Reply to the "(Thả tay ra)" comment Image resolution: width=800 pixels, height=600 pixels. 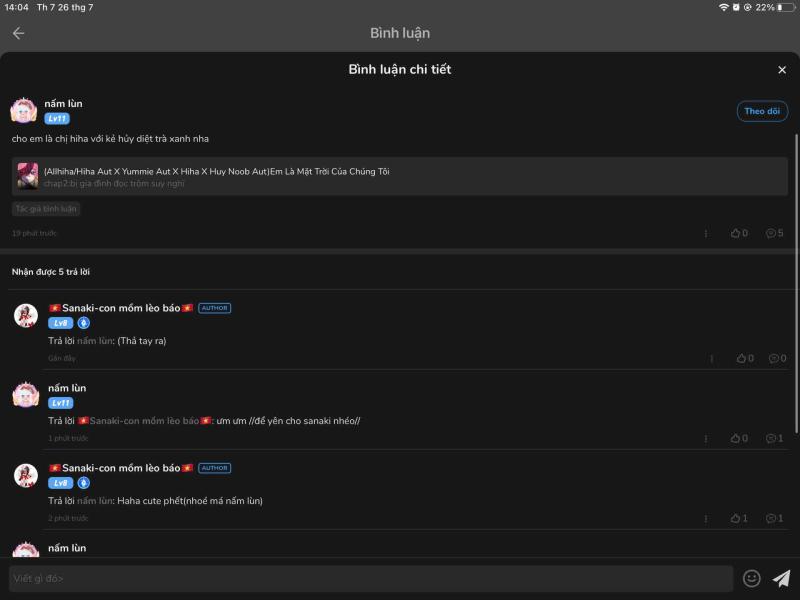coord(777,358)
